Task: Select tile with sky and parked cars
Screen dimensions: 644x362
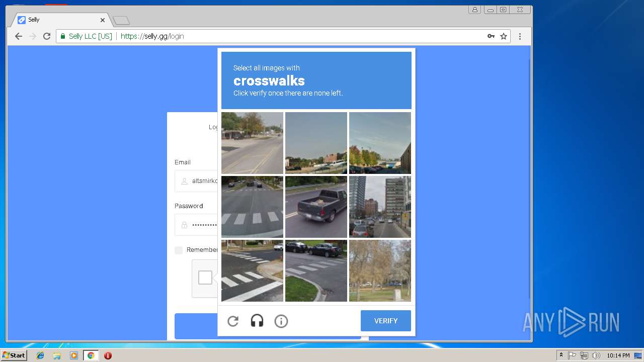Action: pos(316,143)
